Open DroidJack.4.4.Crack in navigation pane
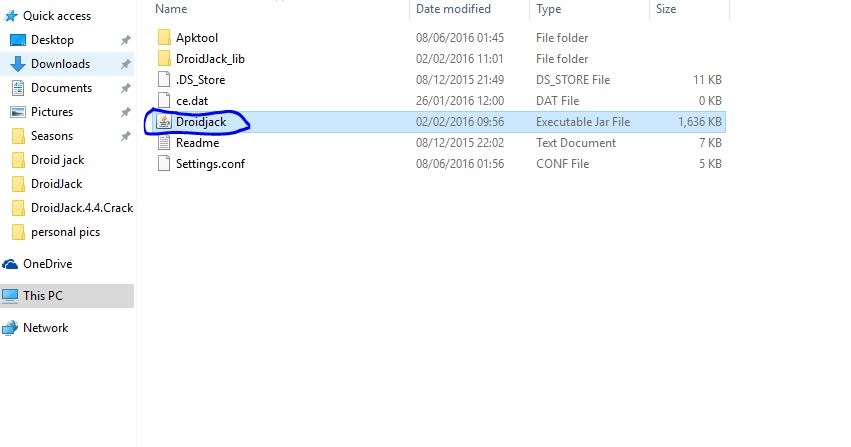The height and width of the screenshot is (447, 851). click(x=82, y=208)
